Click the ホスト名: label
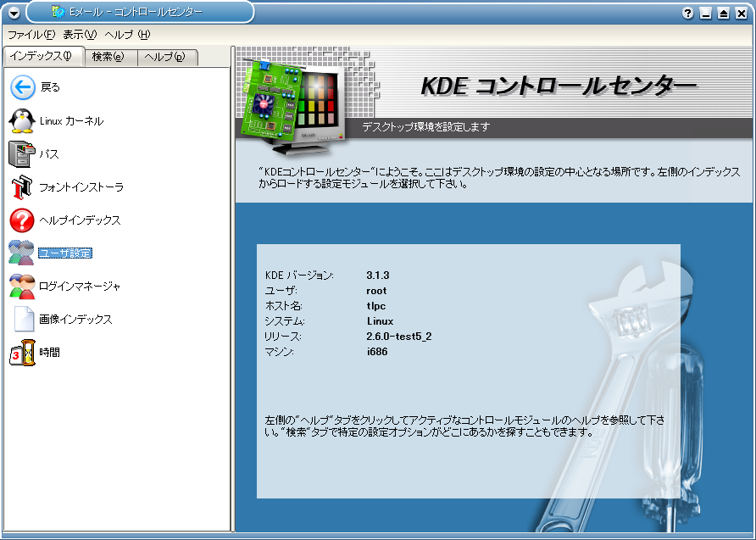Screen dimensions: 756x540 click(x=284, y=306)
